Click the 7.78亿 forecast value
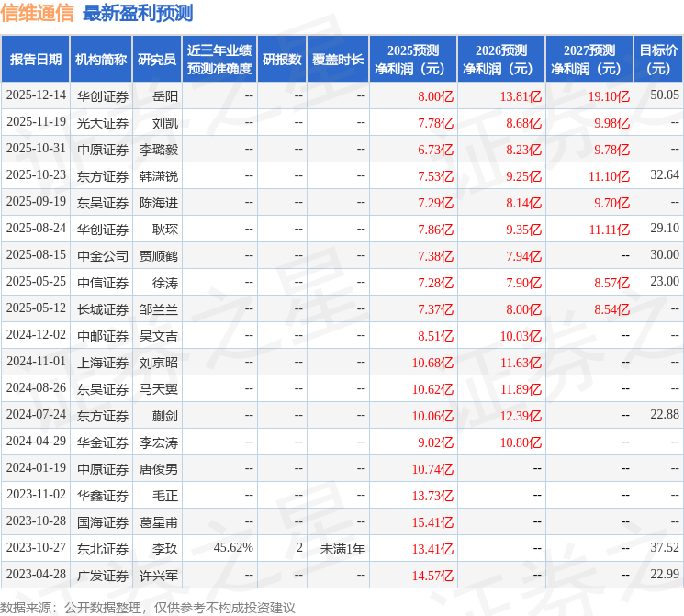Viewport: 684px width, 616px height. (x=436, y=123)
